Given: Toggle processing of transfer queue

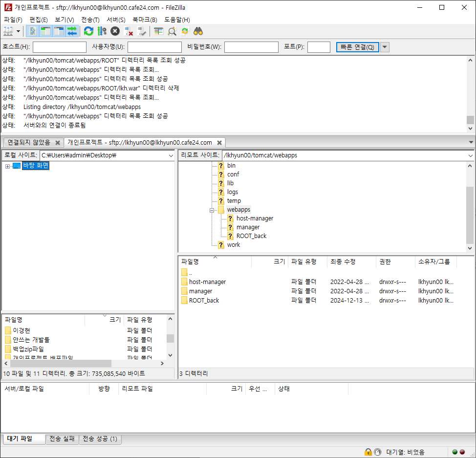Looking at the screenshot, I should pyautogui.click(x=102, y=31).
